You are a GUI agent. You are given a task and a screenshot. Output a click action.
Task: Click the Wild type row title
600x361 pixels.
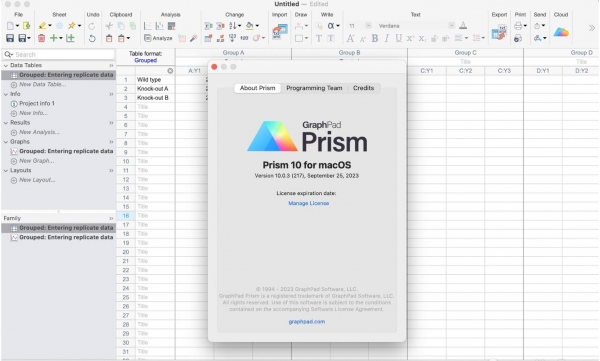[x=155, y=80]
